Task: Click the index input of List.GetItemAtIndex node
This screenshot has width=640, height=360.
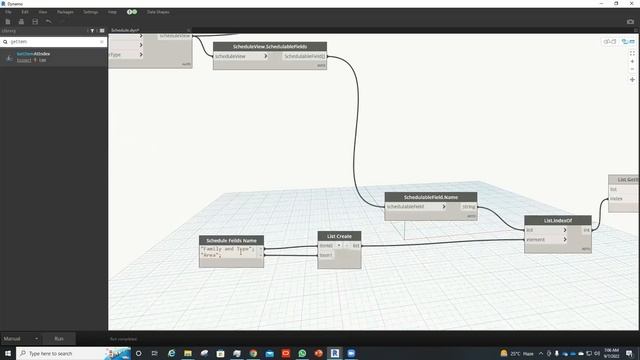Action: point(616,199)
